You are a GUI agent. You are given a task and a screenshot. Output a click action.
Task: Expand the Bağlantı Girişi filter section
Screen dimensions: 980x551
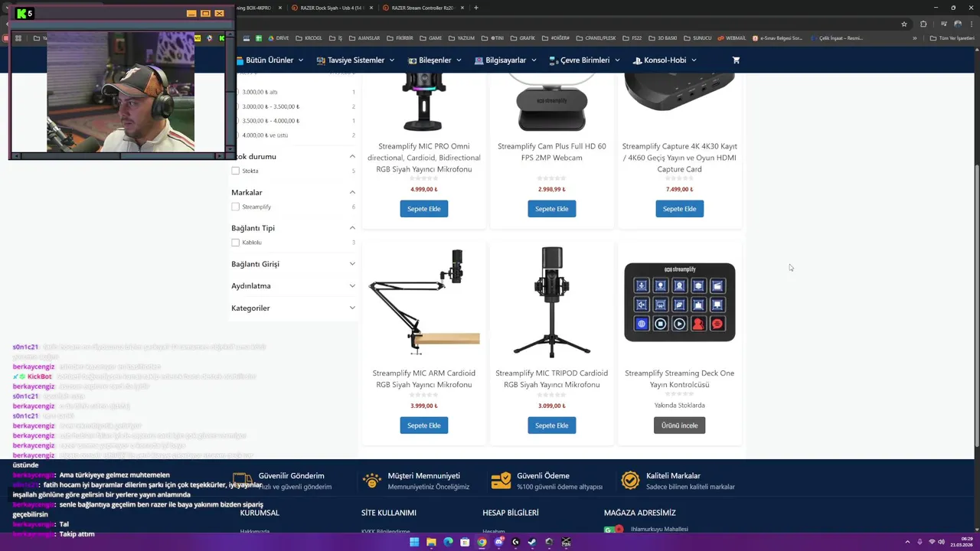click(352, 264)
